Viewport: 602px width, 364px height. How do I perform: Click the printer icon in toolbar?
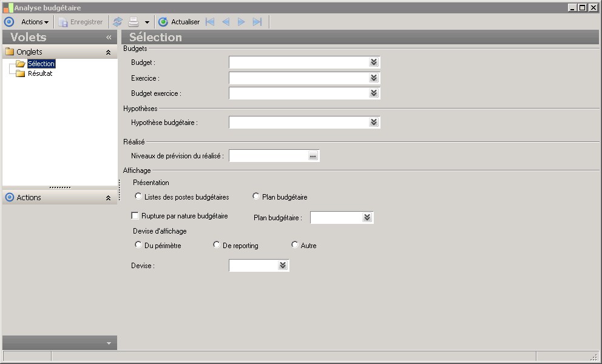tap(133, 22)
